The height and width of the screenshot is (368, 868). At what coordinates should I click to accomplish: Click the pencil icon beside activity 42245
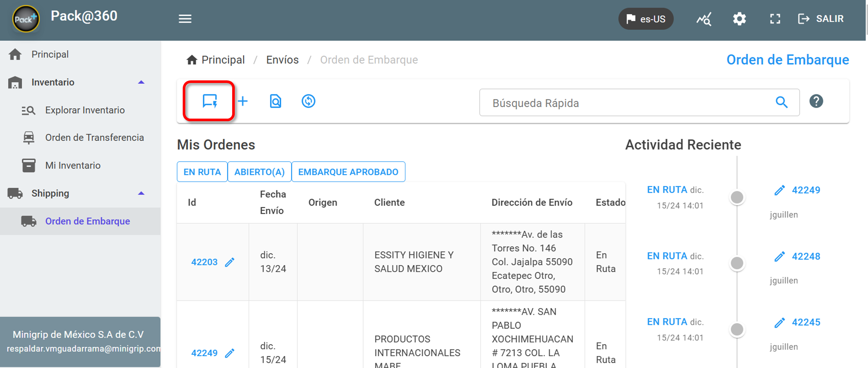(779, 322)
